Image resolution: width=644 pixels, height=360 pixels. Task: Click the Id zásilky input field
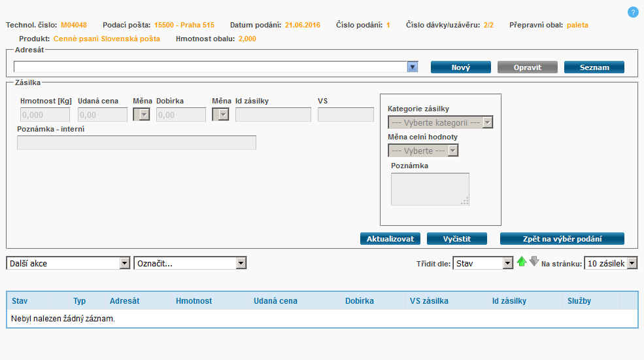[273, 115]
